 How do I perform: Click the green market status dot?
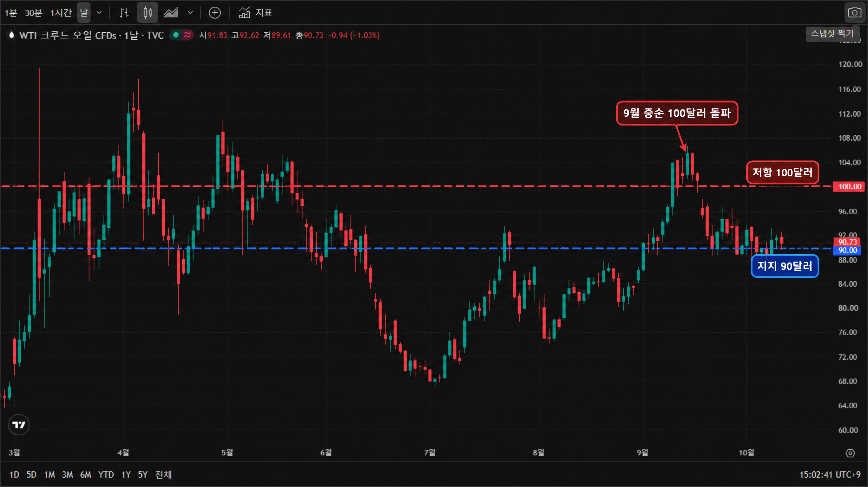(x=175, y=35)
